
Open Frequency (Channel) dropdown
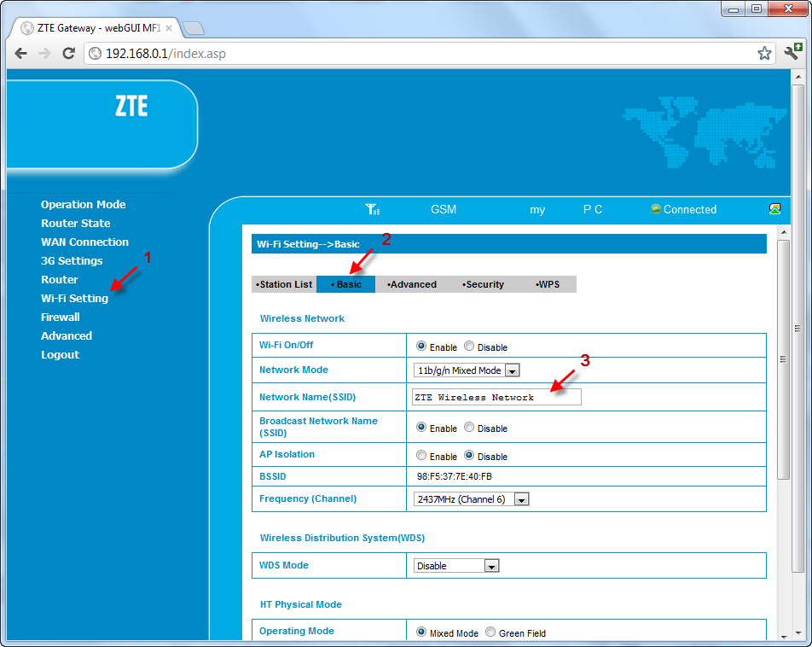point(471,498)
